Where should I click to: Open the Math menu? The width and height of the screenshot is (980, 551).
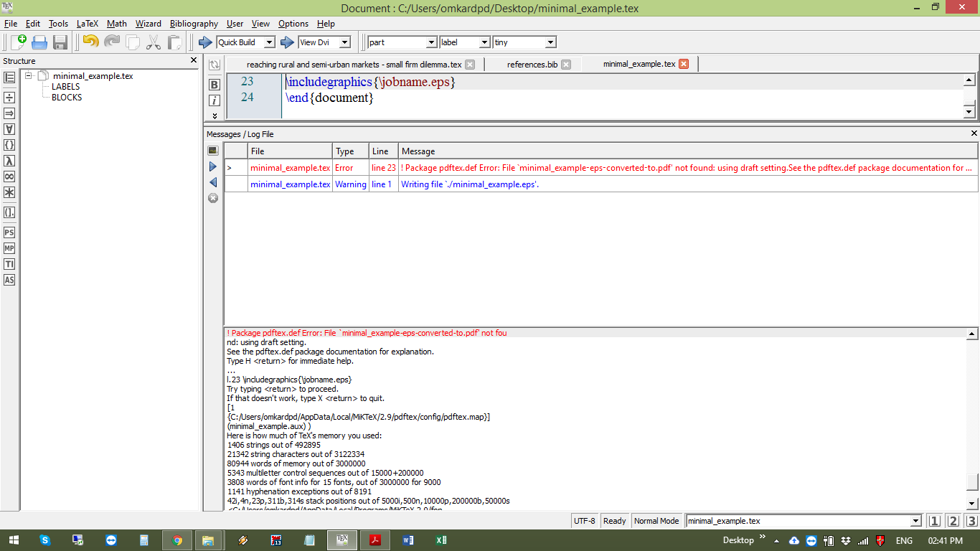coord(116,24)
